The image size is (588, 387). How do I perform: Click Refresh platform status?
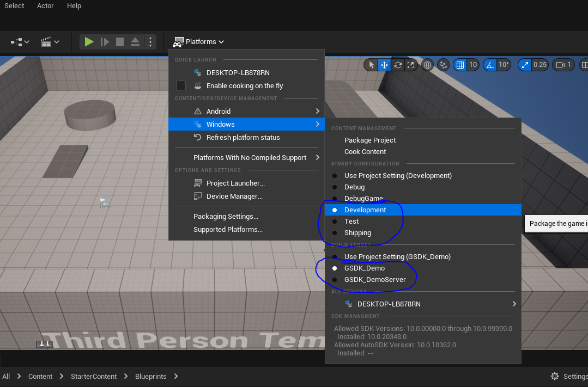coord(246,138)
